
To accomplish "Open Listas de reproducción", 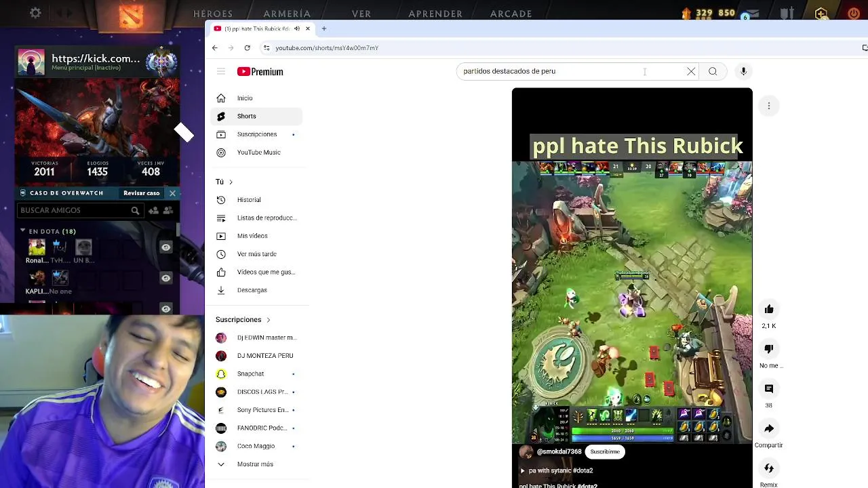I will click(256, 218).
